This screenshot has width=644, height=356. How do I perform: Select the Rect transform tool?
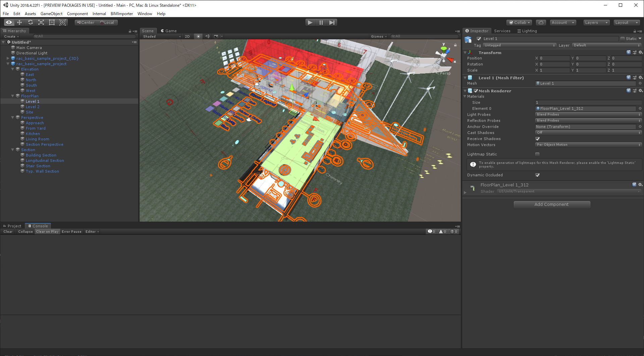[x=52, y=22]
